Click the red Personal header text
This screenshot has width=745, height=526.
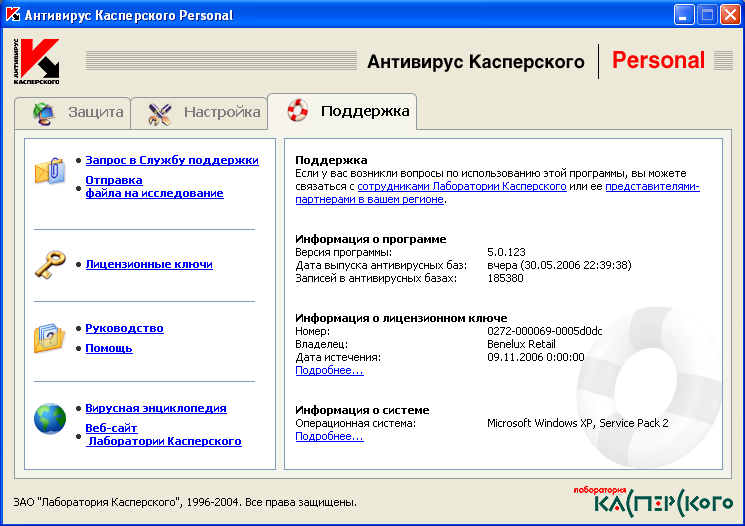coord(658,60)
